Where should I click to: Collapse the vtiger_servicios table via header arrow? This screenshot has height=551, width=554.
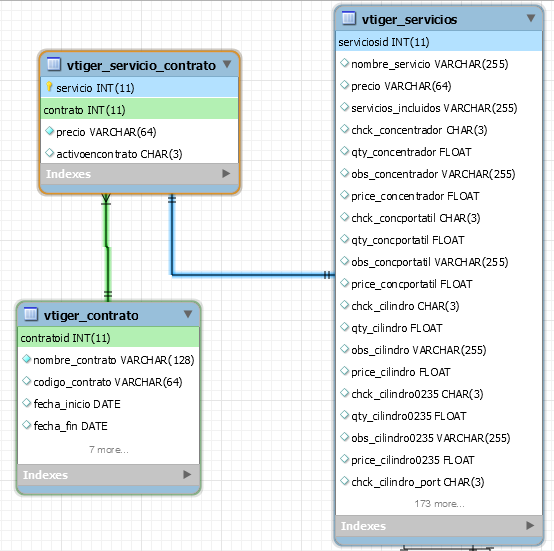[531, 18]
